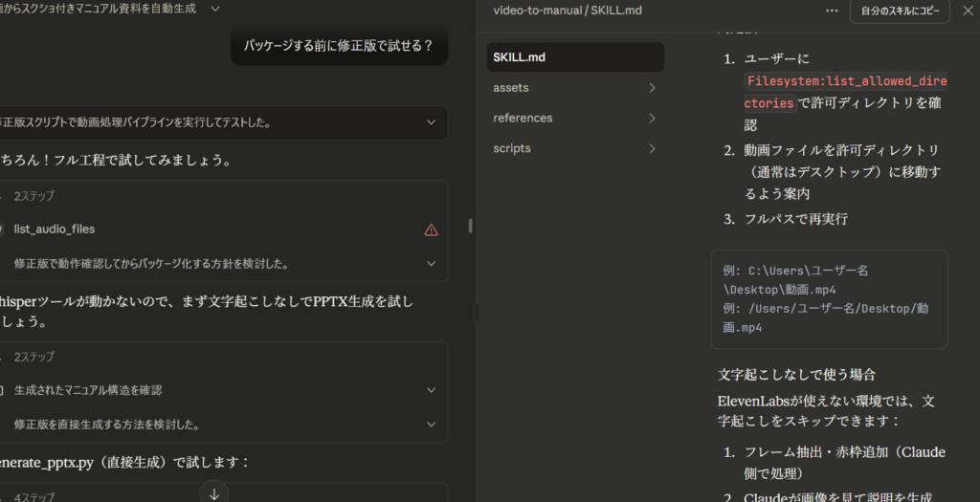Click the three-dot more options icon
The height and width of the screenshot is (502, 980).
[832, 11]
